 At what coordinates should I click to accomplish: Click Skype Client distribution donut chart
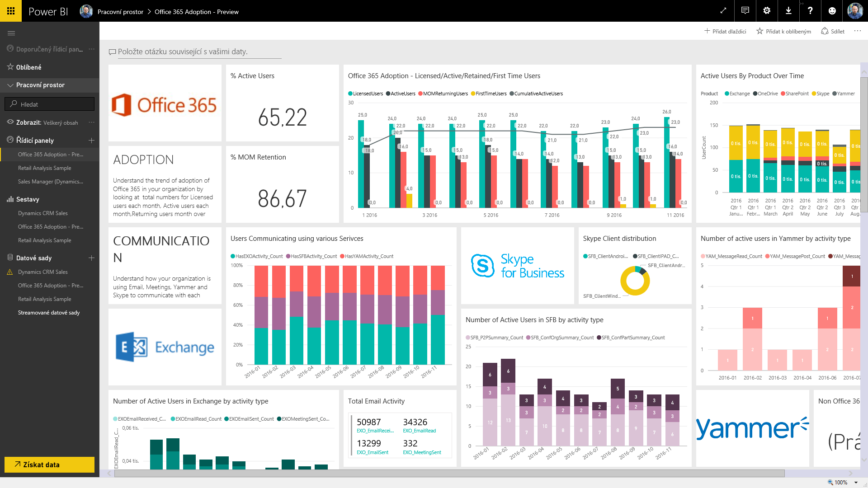point(635,281)
